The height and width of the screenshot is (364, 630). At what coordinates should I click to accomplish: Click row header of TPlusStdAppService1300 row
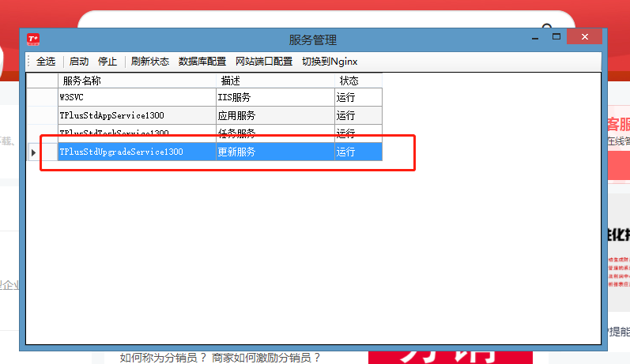click(x=42, y=115)
